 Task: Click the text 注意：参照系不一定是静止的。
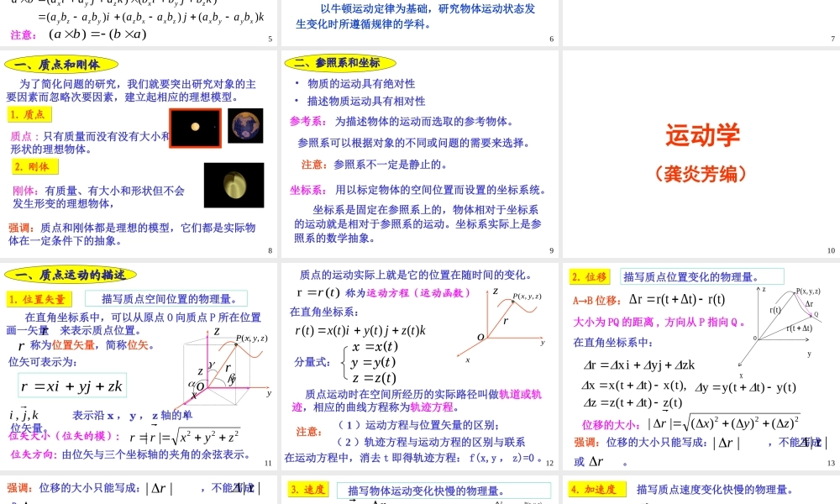click(374, 165)
